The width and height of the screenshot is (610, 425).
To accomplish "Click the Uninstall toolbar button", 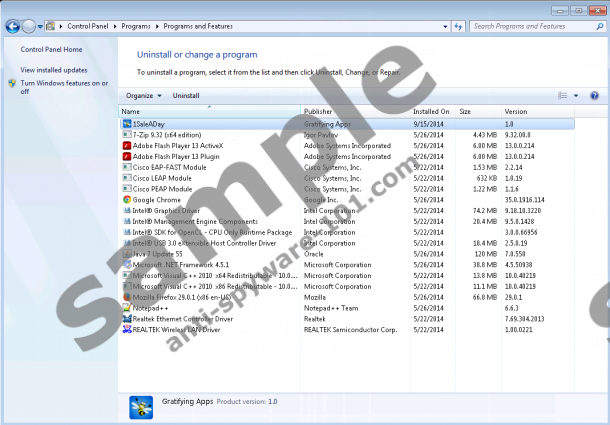I will pyautogui.click(x=186, y=95).
